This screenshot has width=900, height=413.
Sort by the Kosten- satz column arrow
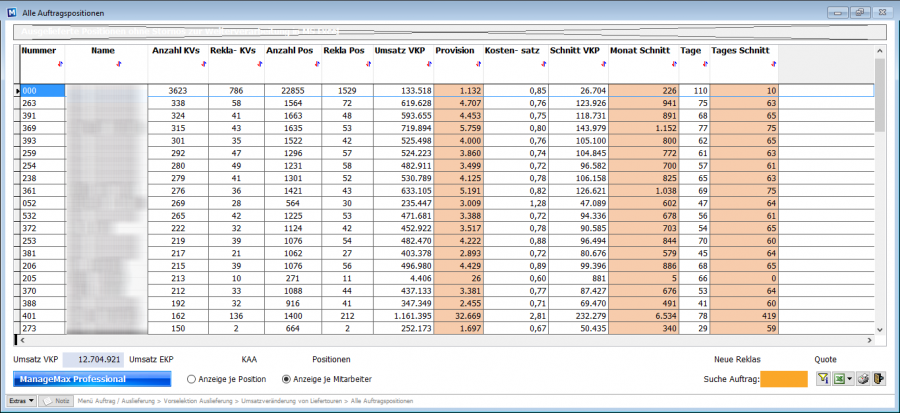pos(543,64)
